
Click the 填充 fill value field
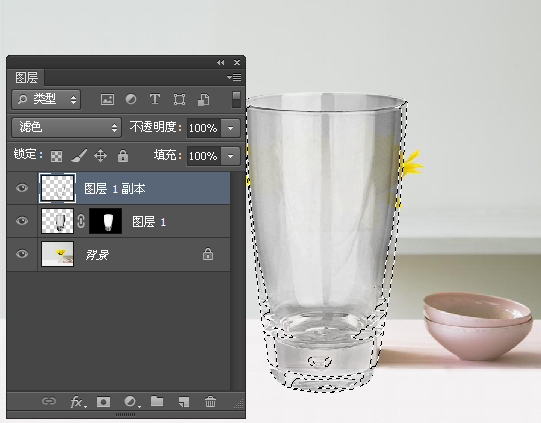(x=204, y=156)
